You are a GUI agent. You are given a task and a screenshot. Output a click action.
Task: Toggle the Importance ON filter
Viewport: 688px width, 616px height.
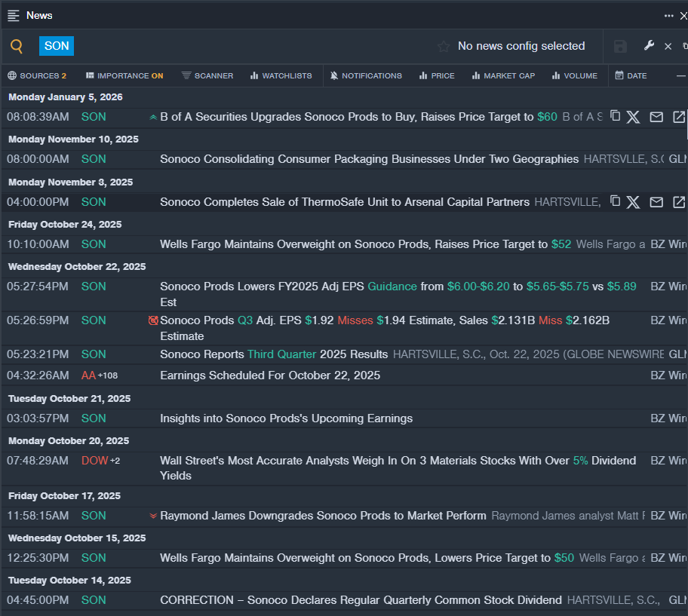tap(124, 75)
